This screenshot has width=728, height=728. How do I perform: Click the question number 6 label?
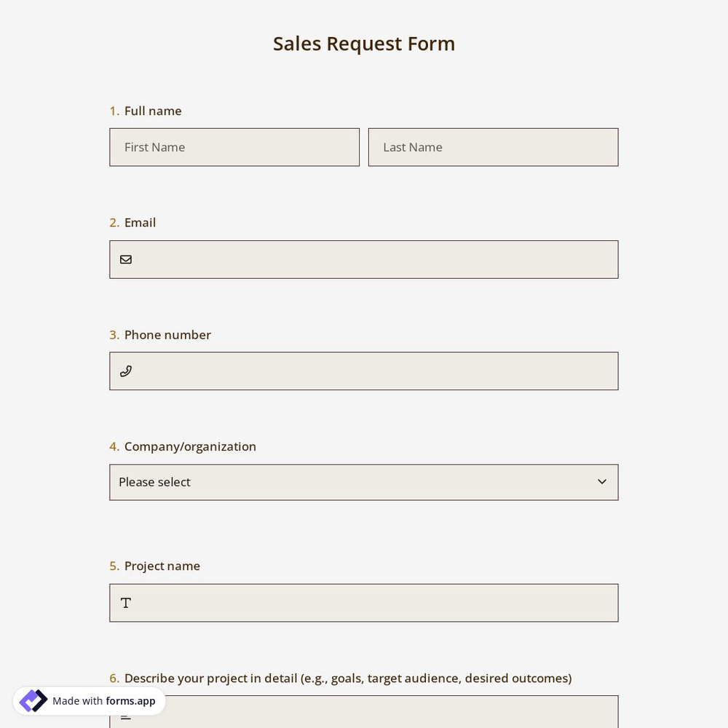[114, 678]
